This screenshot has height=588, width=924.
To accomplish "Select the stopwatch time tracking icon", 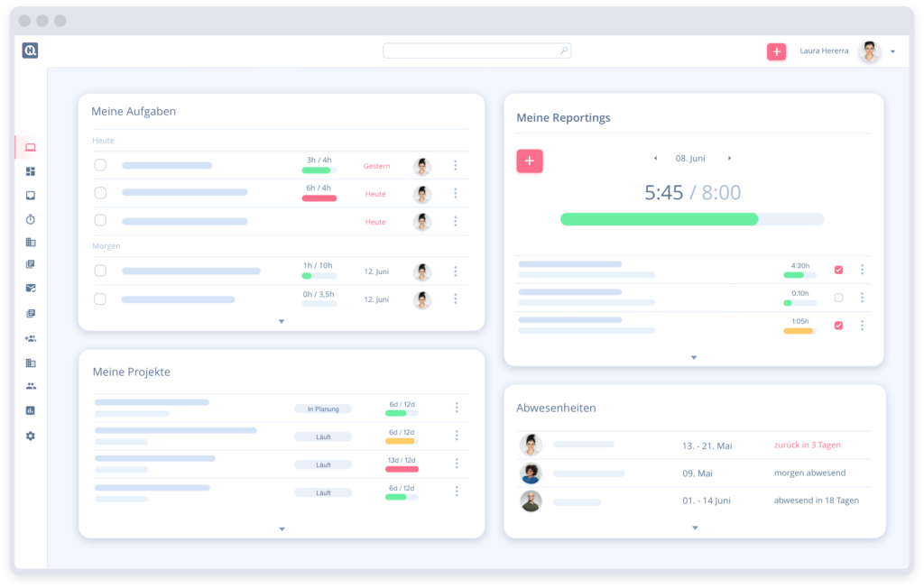I will tap(30, 218).
